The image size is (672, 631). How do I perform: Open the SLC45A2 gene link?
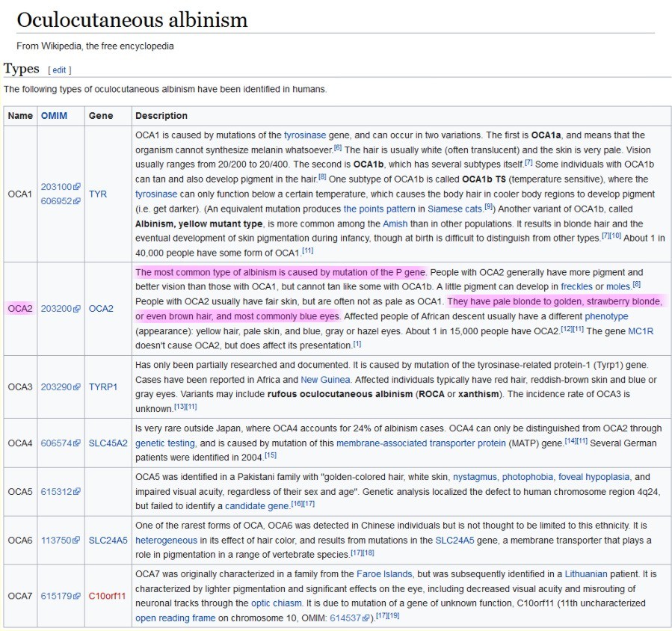108,443
